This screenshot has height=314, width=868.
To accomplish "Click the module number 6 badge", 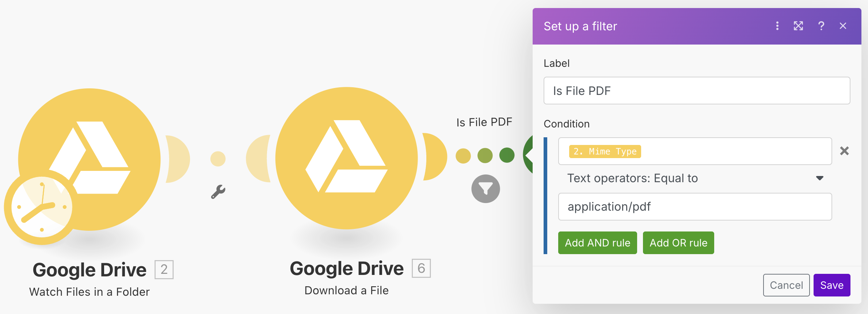I will (421, 268).
